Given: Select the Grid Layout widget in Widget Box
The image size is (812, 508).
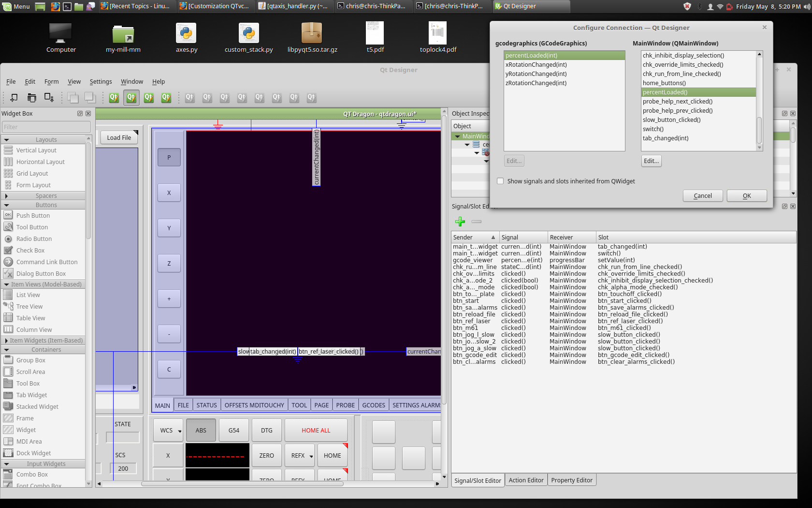Looking at the screenshot, I should [32, 174].
